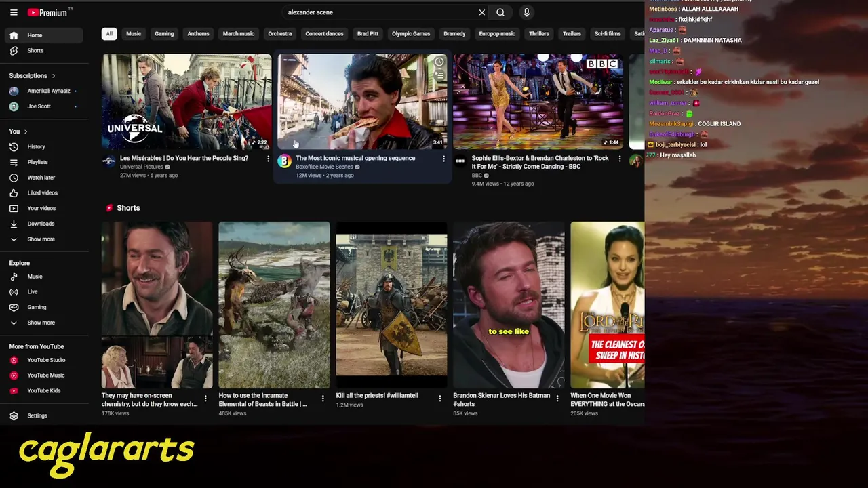Open Settings in sidebar
868x488 pixels.
[x=45, y=416]
